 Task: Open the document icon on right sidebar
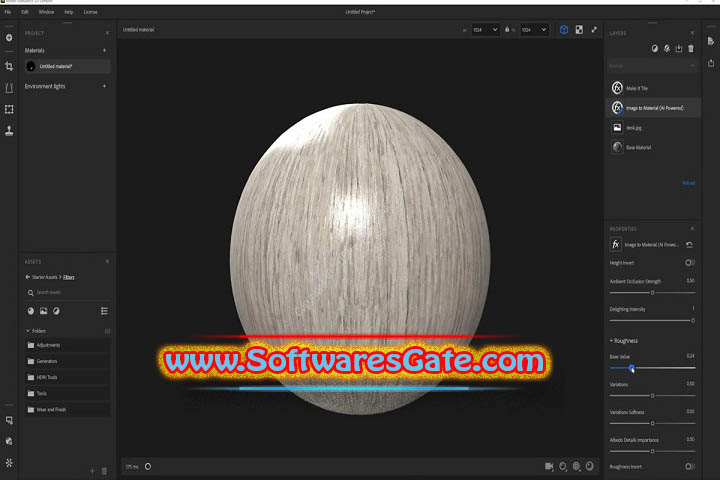tap(711, 41)
